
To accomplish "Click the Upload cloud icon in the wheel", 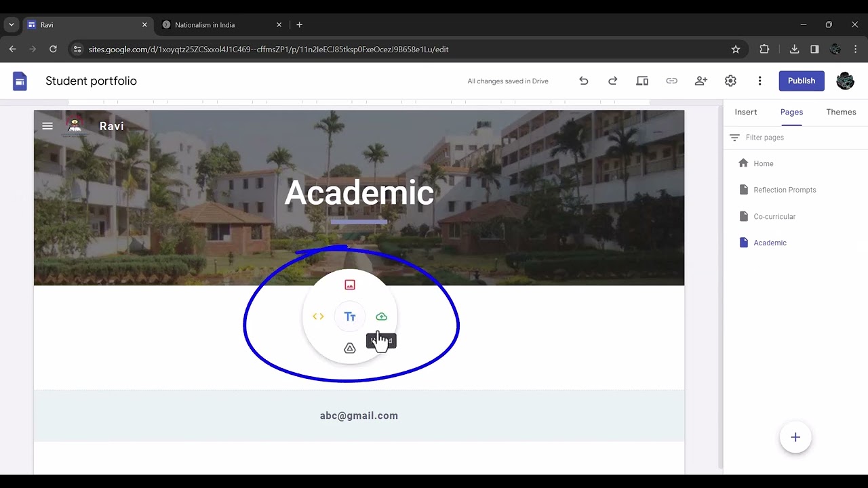I will (x=381, y=317).
